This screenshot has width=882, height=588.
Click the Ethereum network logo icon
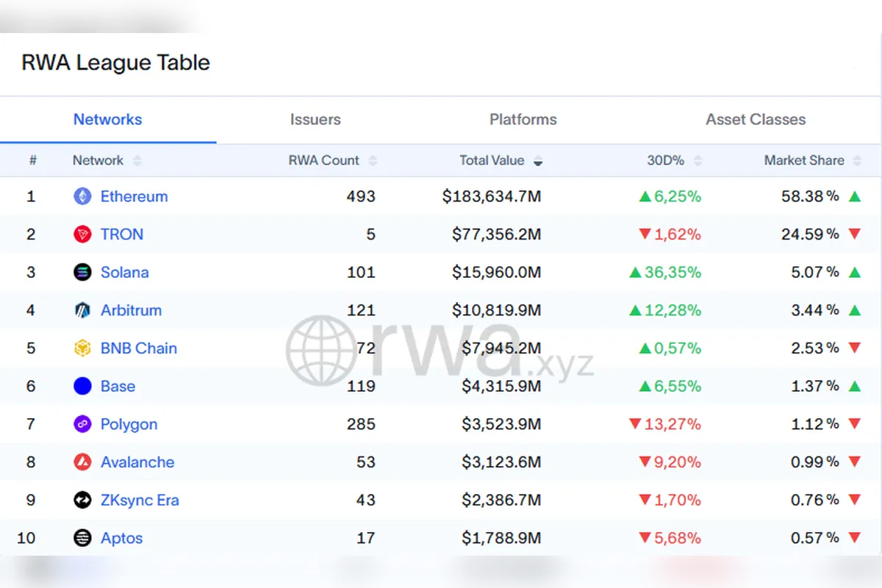[x=82, y=196]
